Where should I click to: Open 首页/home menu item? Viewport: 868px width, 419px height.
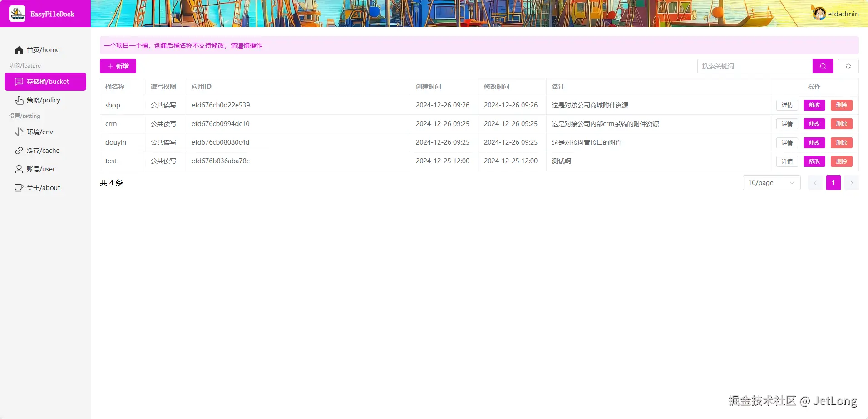tap(45, 50)
